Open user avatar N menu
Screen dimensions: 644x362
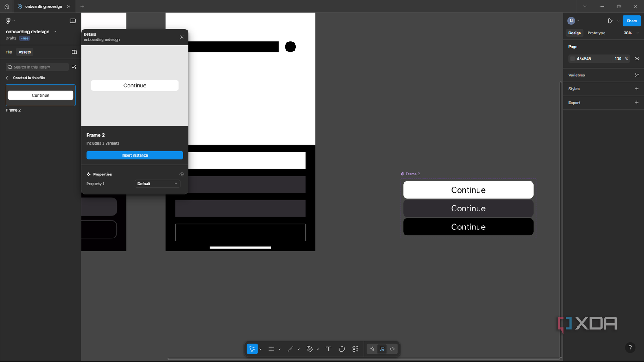(573, 21)
